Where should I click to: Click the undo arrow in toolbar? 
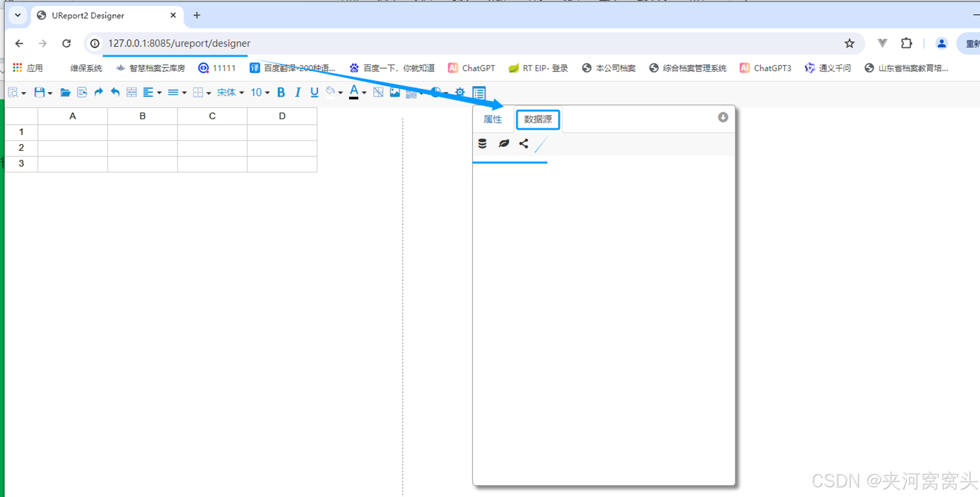click(115, 92)
